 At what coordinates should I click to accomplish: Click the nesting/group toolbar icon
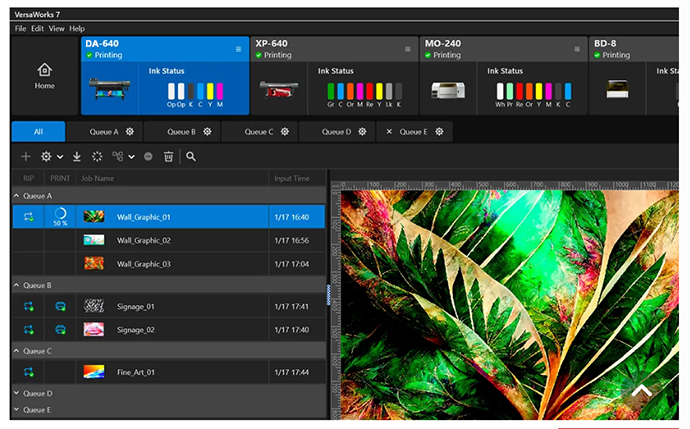[x=117, y=156]
